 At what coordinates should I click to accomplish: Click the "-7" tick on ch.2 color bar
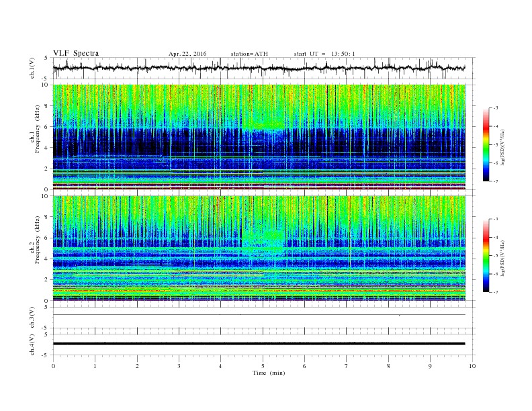[496, 292]
